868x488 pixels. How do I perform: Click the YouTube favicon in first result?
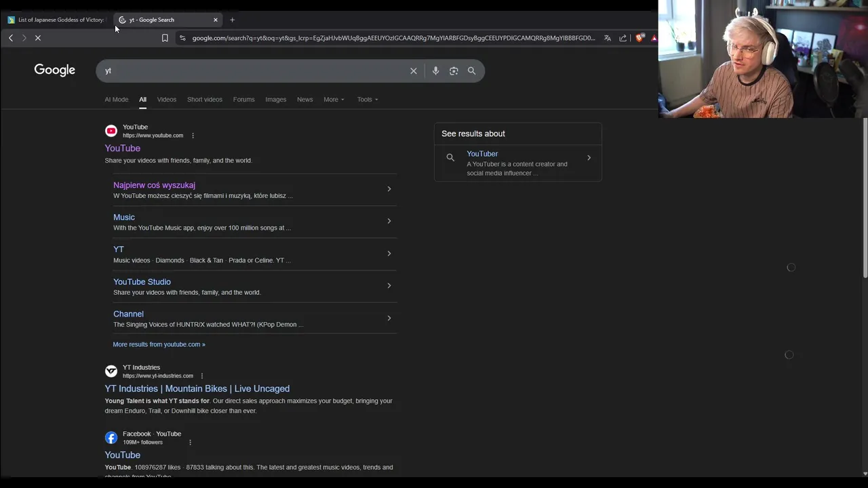[x=111, y=131]
